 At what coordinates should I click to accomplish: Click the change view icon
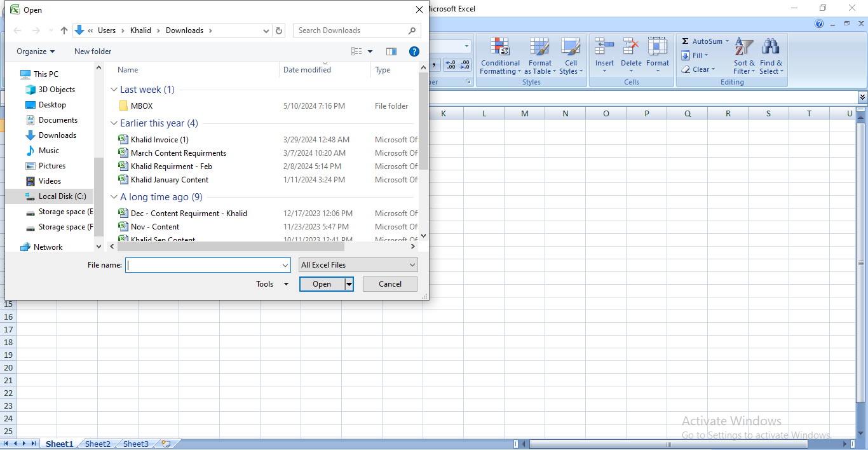(356, 51)
